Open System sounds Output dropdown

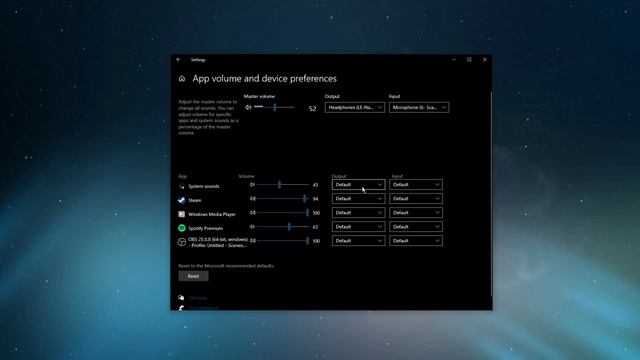[x=358, y=184]
